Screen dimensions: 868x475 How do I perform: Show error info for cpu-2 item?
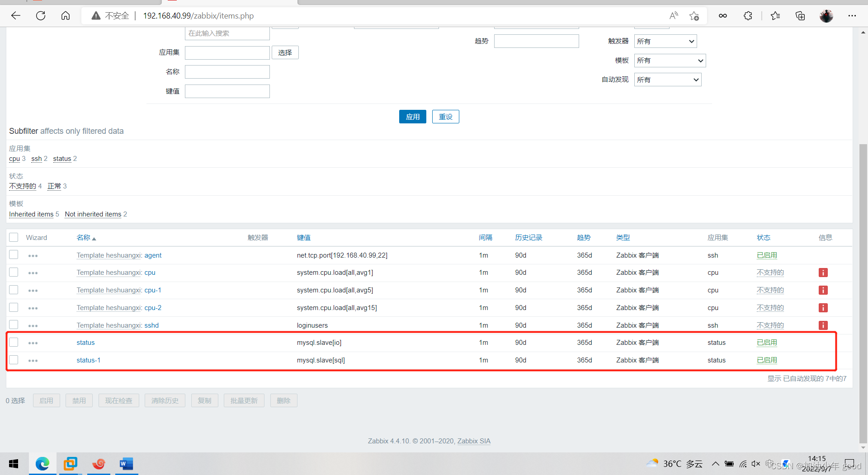coord(823,308)
